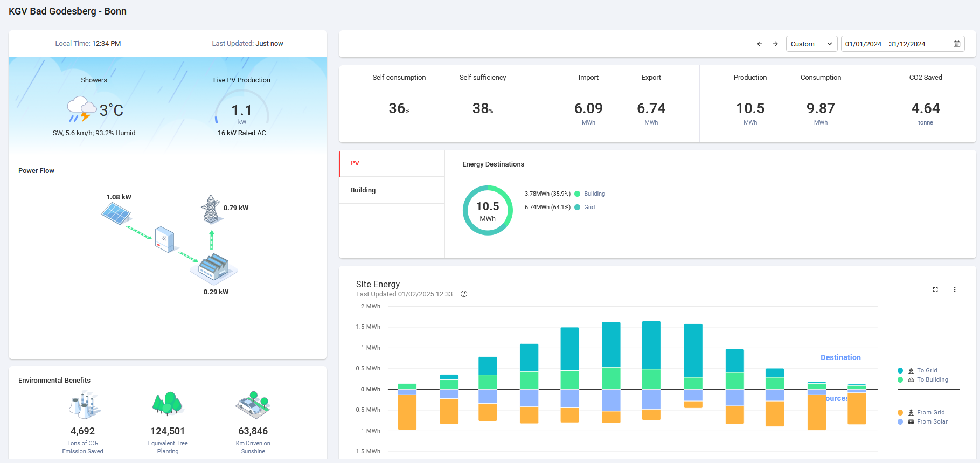
Task: Click the 1.08 kW solar power label
Action: pos(119,197)
